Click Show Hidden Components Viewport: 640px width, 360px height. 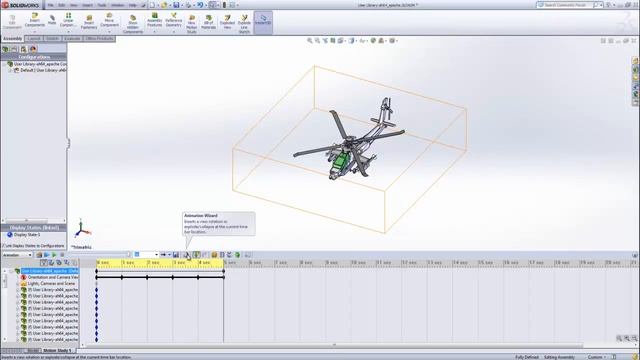[x=133, y=24]
